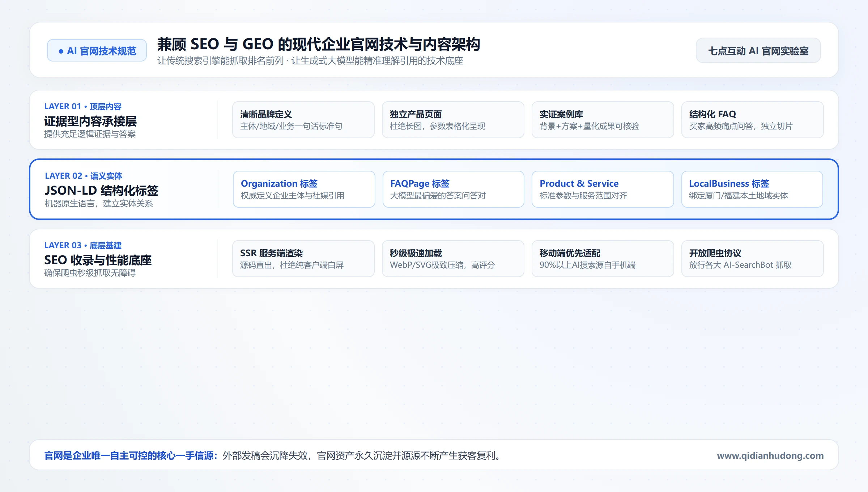The height and width of the screenshot is (492, 868).
Task: Click the 开放爬虫协议 card
Action: tap(753, 259)
